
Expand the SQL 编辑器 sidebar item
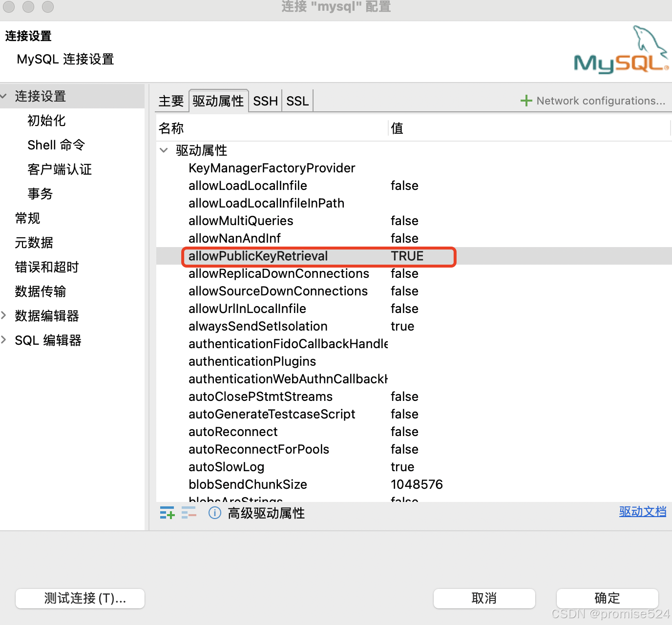(4, 340)
